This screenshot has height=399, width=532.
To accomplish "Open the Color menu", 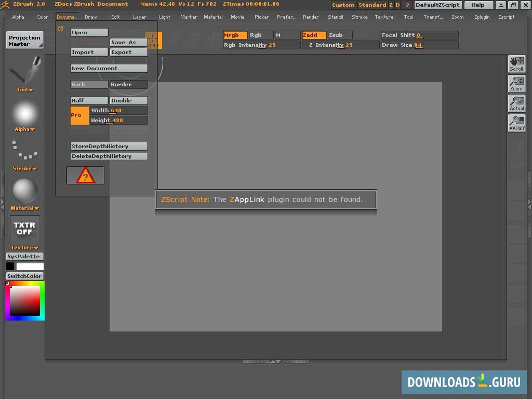I will 43,17.
